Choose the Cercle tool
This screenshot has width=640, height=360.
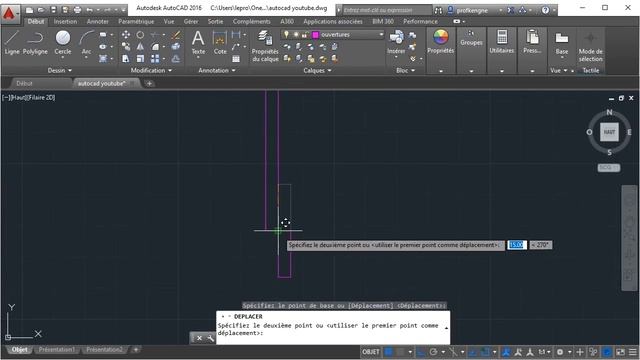pos(63,42)
